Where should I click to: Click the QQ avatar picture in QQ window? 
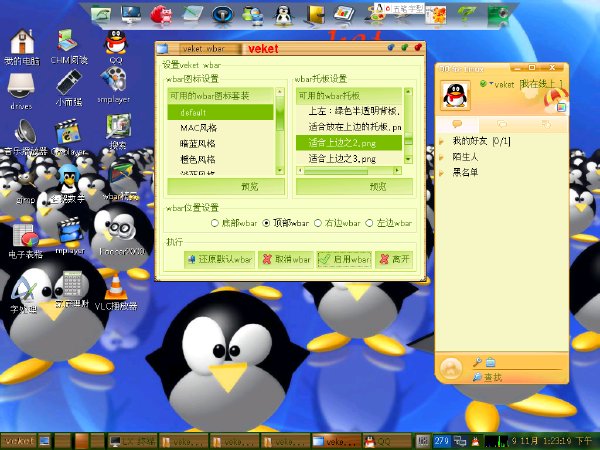455,95
